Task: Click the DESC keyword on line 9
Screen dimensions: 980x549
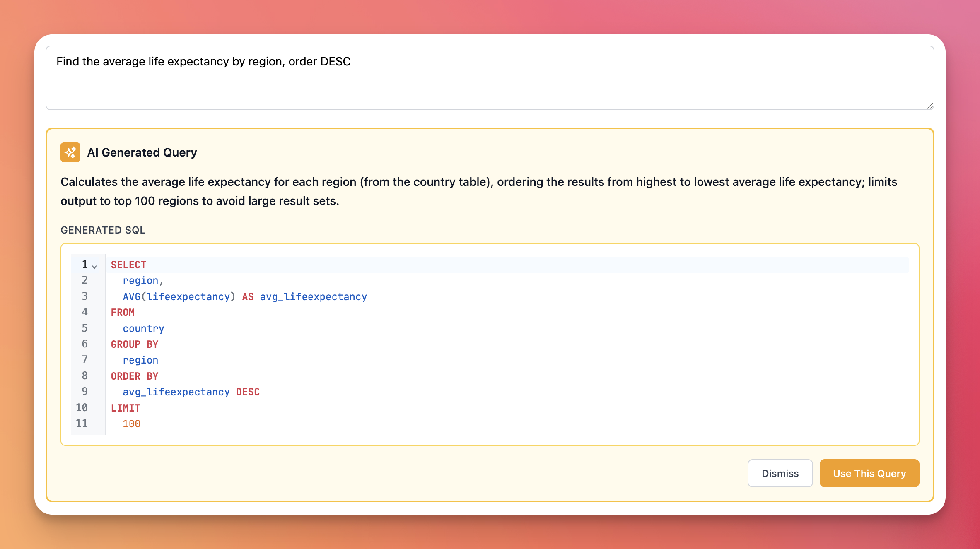Action: click(248, 392)
